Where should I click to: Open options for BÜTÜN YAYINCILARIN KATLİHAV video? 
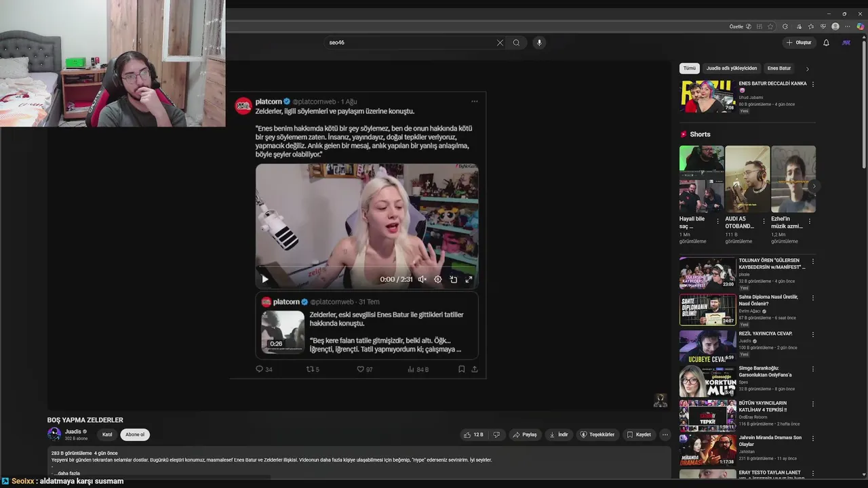(x=813, y=404)
